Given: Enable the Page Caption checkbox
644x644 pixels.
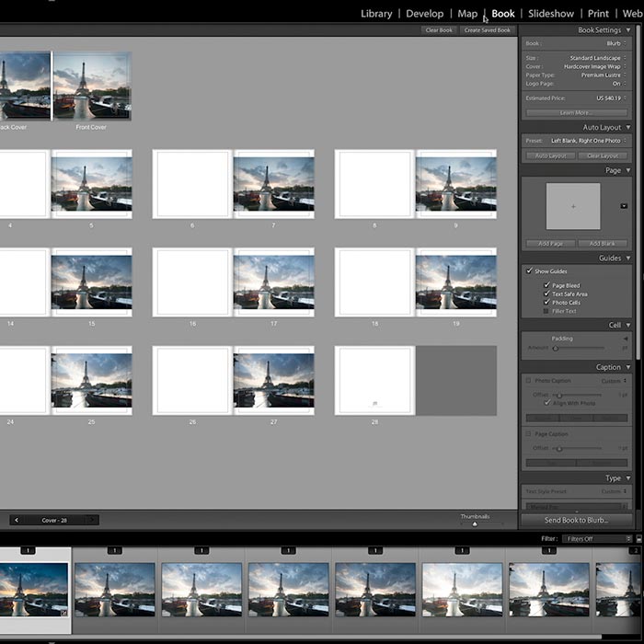Looking at the screenshot, I should click(x=529, y=433).
